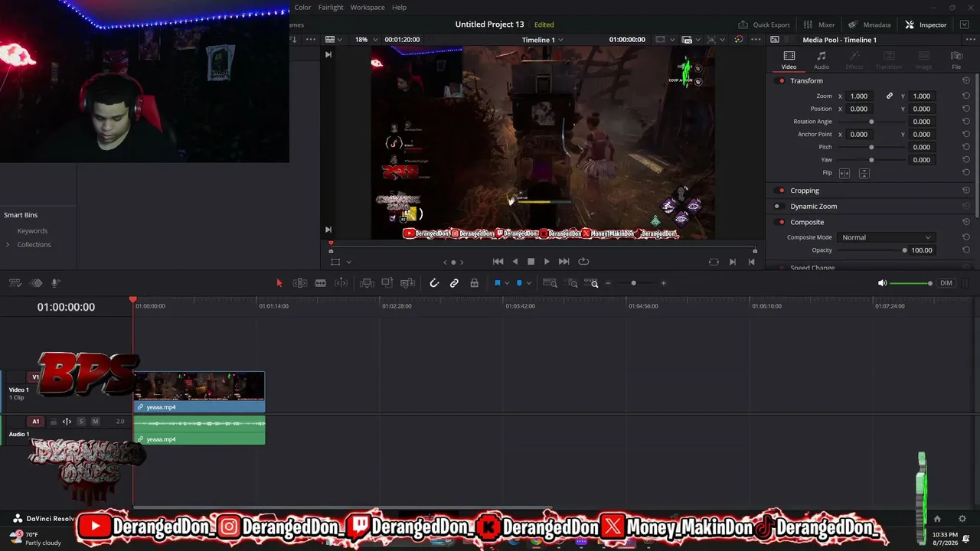The width and height of the screenshot is (980, 551).
Task: Add a blue flag to clip
Action: (x=497, y=283)
